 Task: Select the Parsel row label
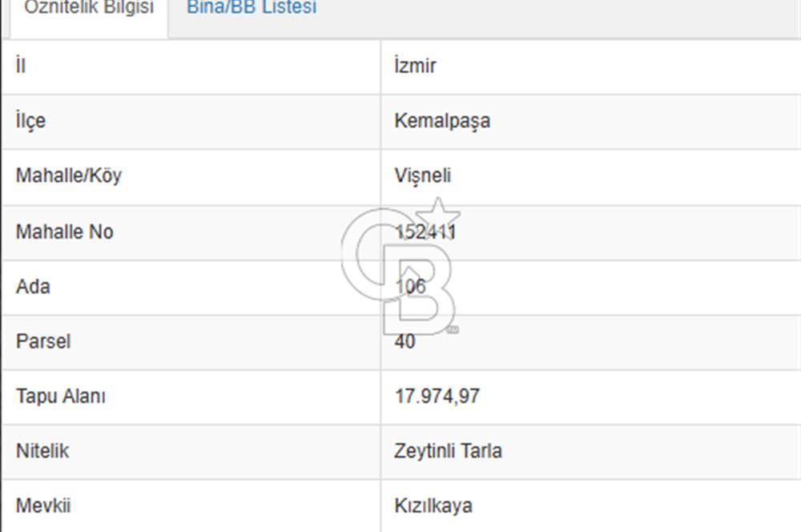42,341
